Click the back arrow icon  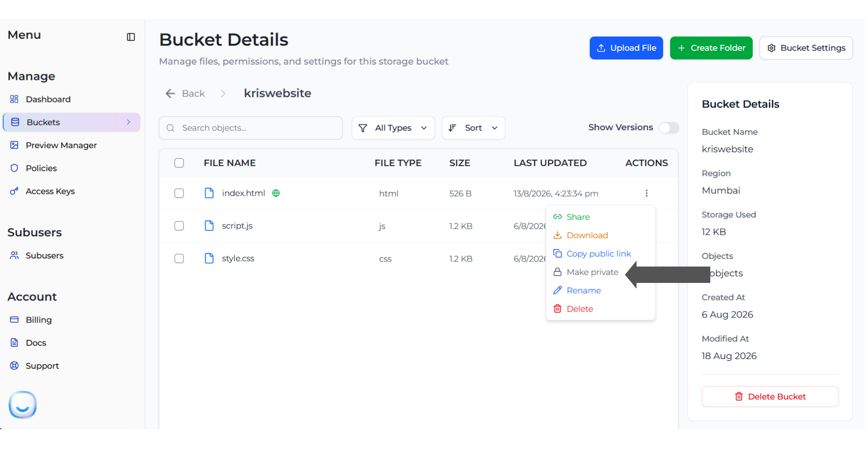[170, 94]
